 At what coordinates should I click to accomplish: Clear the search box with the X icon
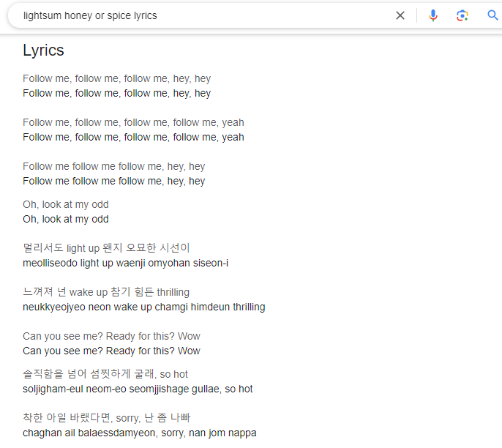[400, 15]
